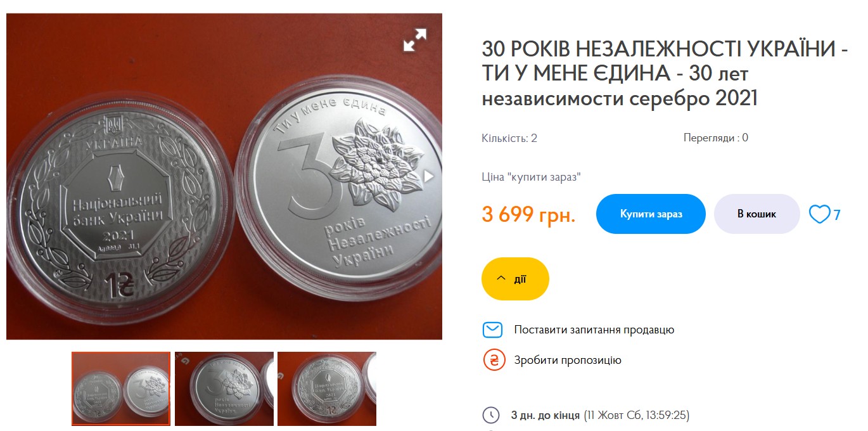Screen dimensions: 868x431
Task: Open 'Зробити пропозицію' link
Action: pos(568,360)
